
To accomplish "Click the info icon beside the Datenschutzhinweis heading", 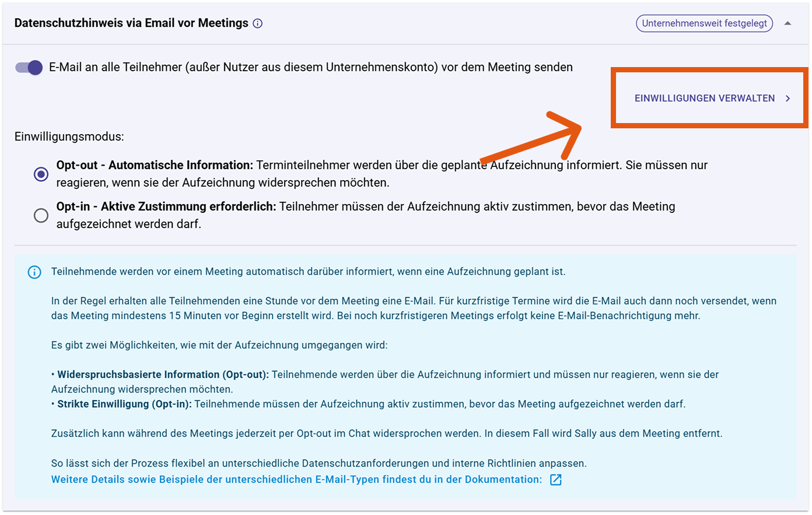I will tap(258, 23).
